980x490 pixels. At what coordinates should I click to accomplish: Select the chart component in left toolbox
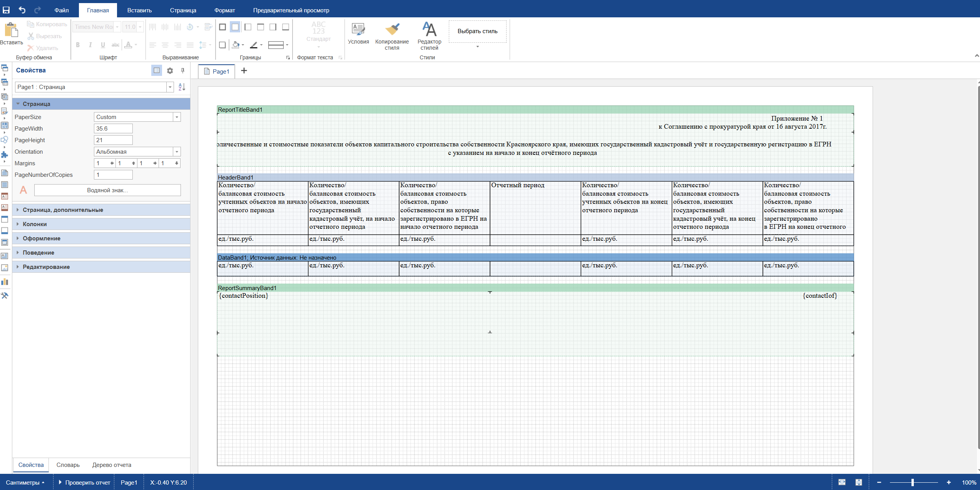[5, 282]
